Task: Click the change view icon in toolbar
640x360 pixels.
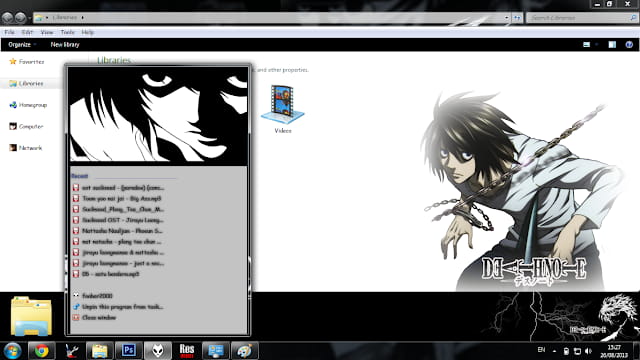Action: 587,44
